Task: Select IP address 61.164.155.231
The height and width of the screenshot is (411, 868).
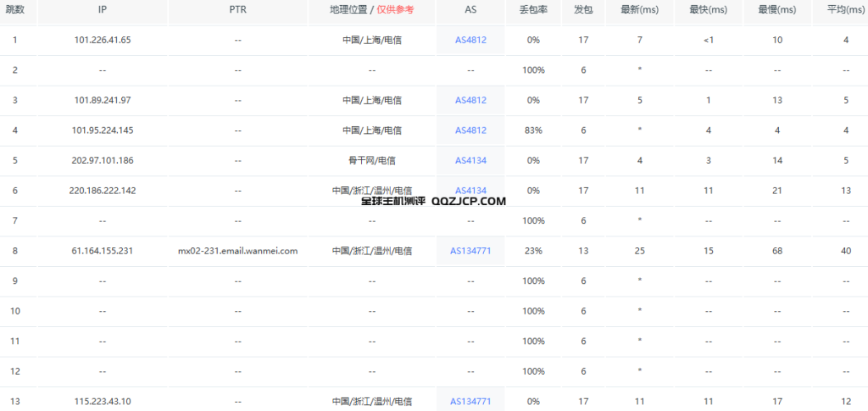Action: coord(103,251)
